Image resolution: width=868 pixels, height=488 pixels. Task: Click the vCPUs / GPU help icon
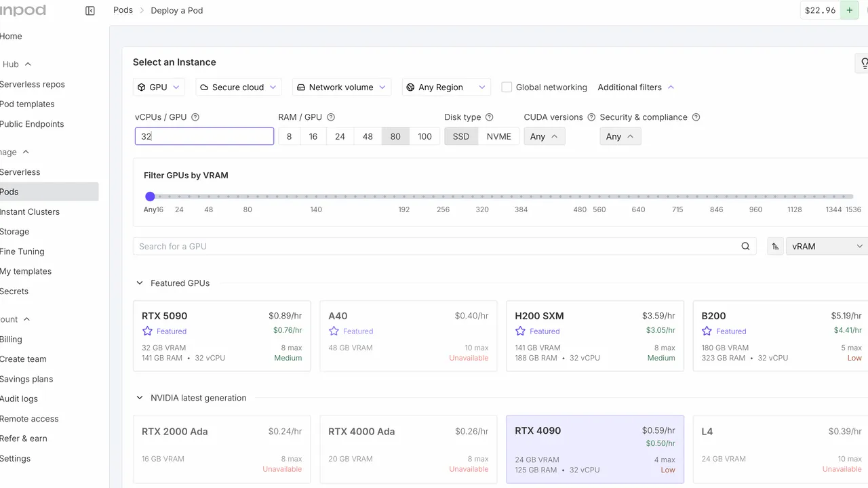tap(195, 117)
